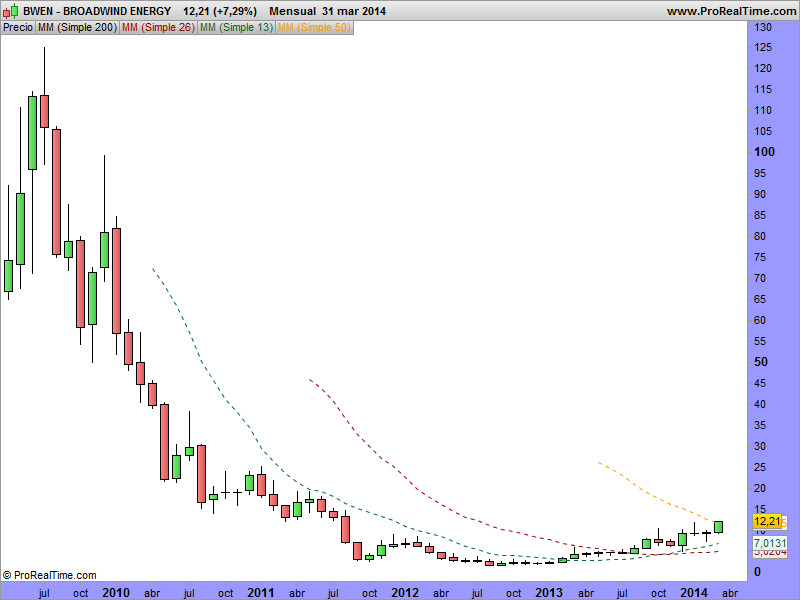The height and width of the screenshot is (600, 800).
Task: Click the 7,0131 moving average value tag
Action: pyautogui.click(x=770, y=543)
